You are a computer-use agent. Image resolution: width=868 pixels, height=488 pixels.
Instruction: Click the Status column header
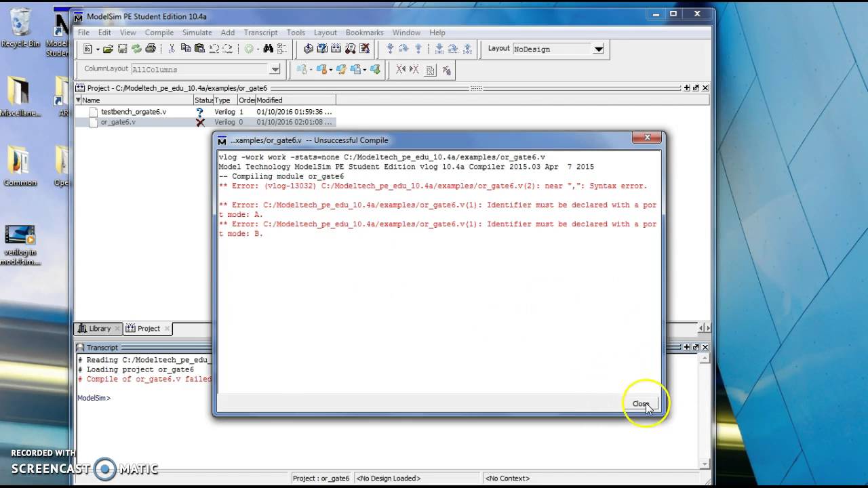point(203,100)
